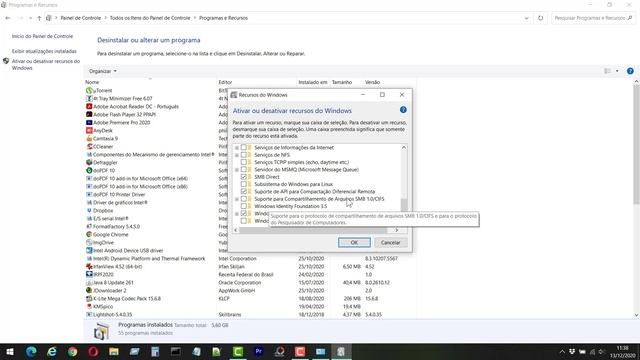Open the address bar history dropdown

[x=526, y=18]
